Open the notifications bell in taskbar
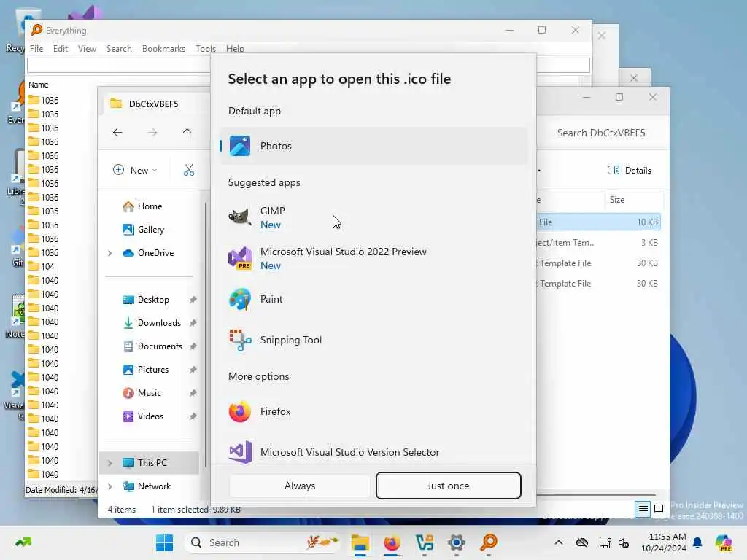This screenshot has width=747, height=560. (697, 542)
